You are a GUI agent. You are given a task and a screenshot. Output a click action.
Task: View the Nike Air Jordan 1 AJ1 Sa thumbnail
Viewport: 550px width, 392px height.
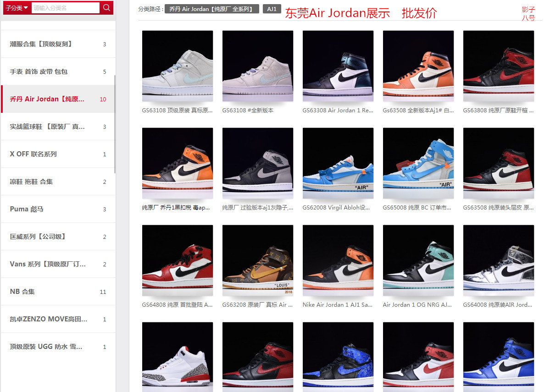[x=338, y=260]
